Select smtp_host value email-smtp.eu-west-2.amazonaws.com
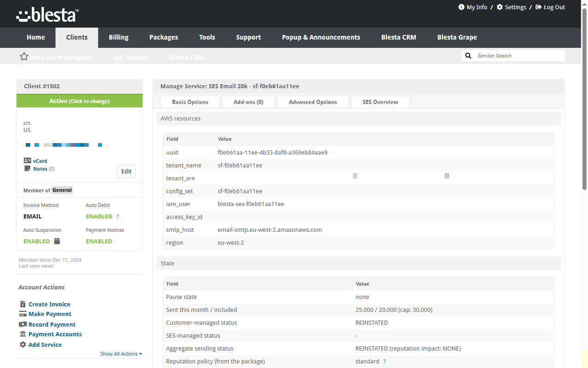Screen dimensions: 588x368 click(x=270, y=230)
